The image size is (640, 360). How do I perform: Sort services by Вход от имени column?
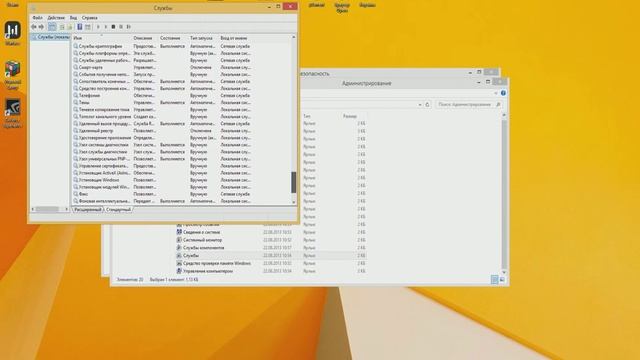pos(235,38)
